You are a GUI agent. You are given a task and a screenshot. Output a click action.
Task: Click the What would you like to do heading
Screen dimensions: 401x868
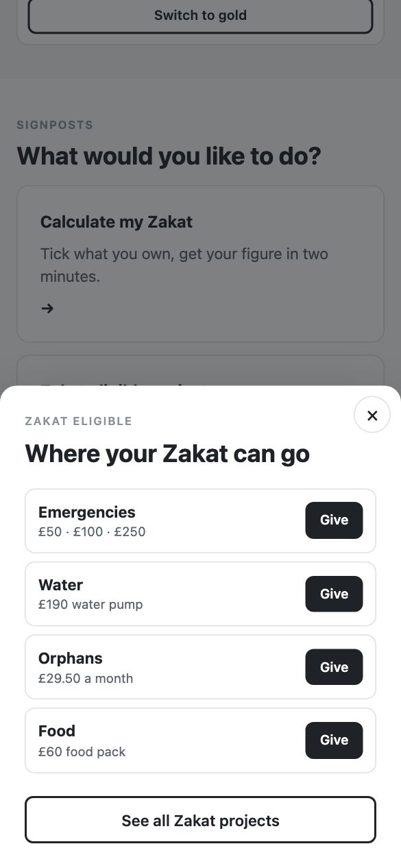169,156
